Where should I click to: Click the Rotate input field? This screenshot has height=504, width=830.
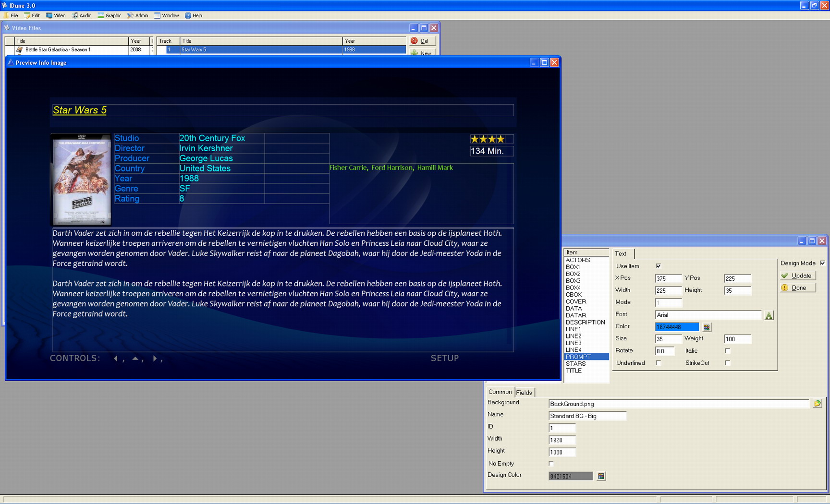665,351
